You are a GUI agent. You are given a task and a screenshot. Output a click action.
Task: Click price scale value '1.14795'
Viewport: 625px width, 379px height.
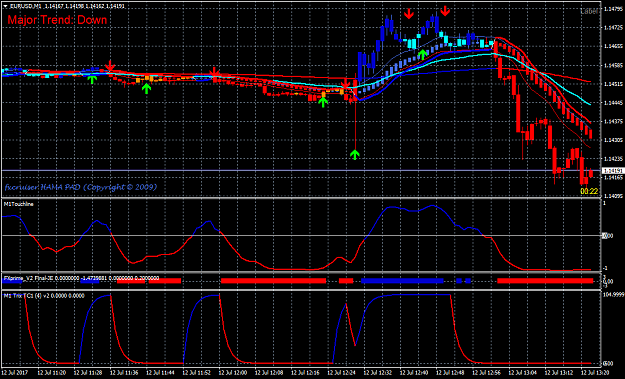click(613, 8)
